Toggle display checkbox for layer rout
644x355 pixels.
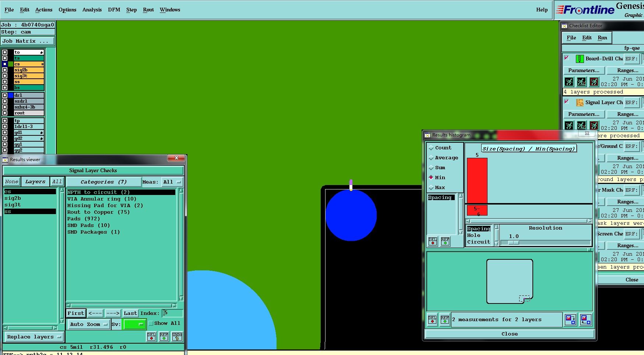tap(5, 113)
